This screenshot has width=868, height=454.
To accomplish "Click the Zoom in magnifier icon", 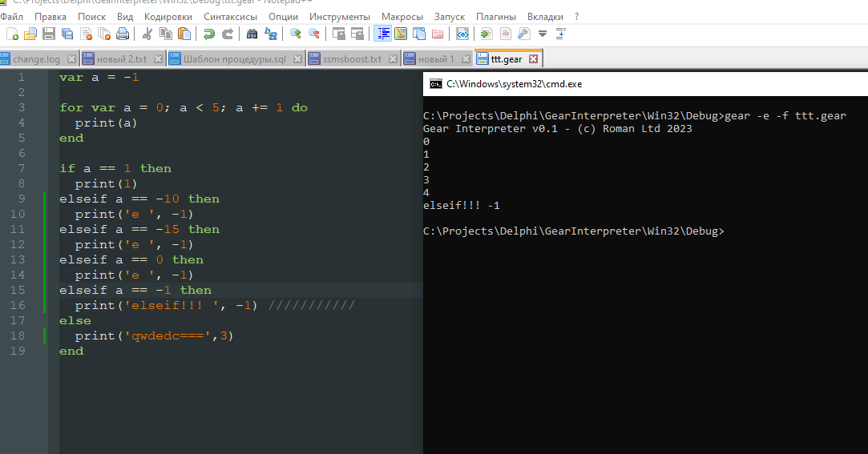I will click(x=296, y=34).
